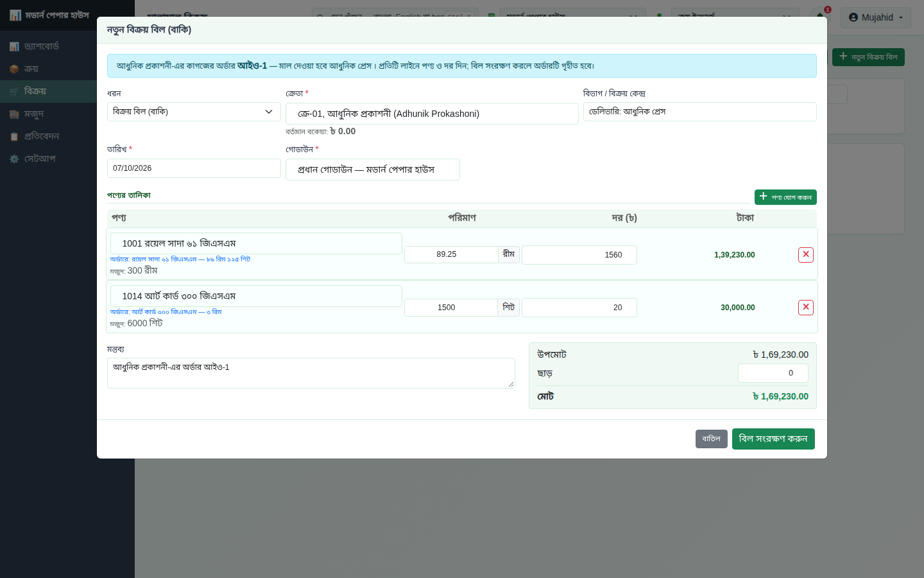Click the তারিখ field showing 07/10/2026
Viewport: 924px width, 578px height.
[194, 168]
